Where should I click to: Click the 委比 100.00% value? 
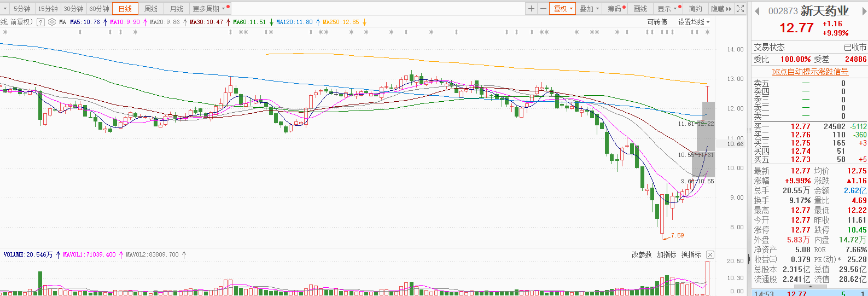point(795,59)
